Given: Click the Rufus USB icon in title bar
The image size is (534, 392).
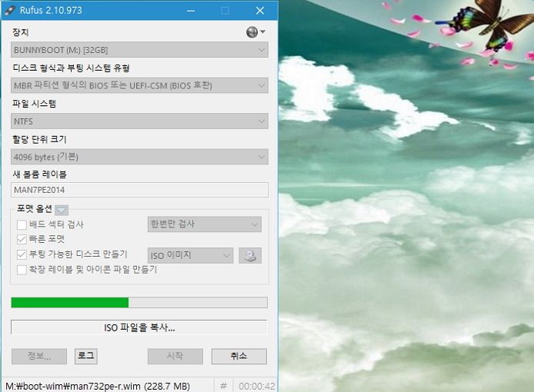Looking at the screenshot, I should (9, 10).
